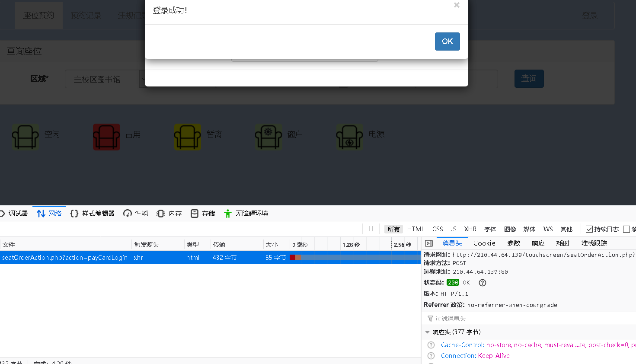This screenshot has height=364, width=636.
Task: Open the 区域 dropdown (主校区图书馆)
Action: click(105, 79)
